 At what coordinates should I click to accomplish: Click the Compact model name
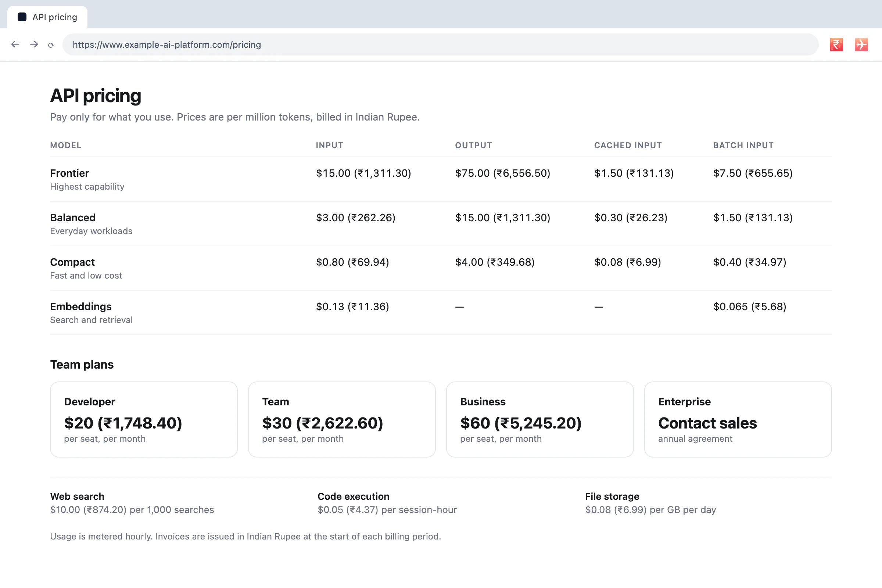pyautogui.click(x=72, y=262)
